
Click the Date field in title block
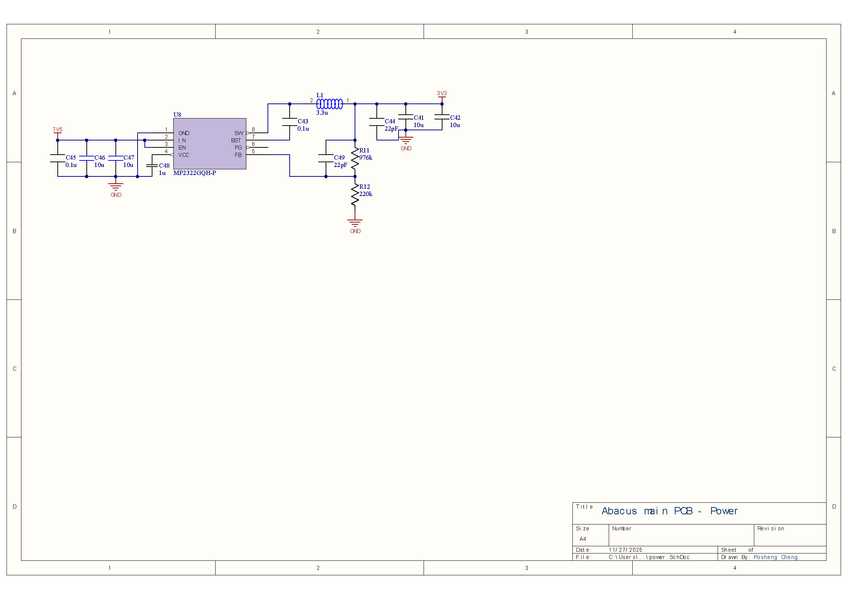coord(624,549)
